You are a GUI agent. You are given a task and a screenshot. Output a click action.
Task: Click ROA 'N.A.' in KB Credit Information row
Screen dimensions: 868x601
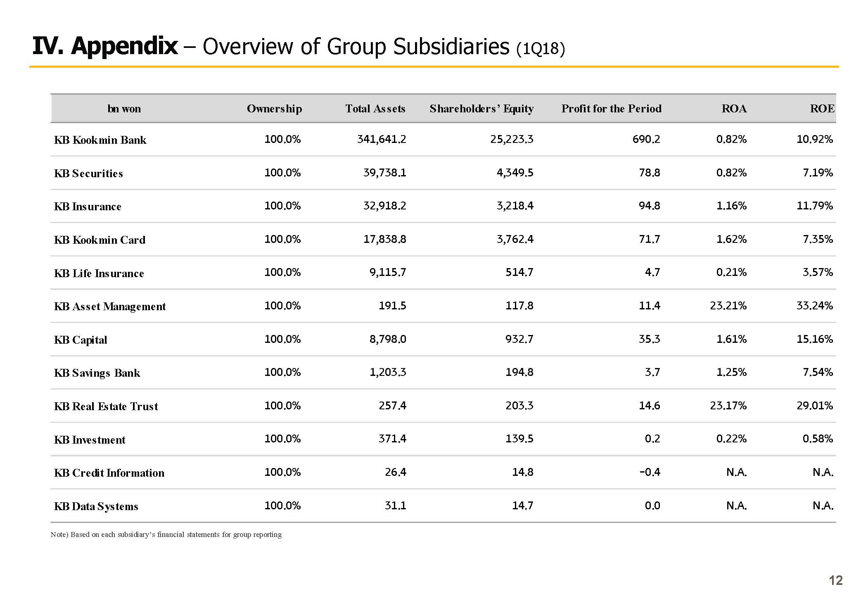(737, 472)
